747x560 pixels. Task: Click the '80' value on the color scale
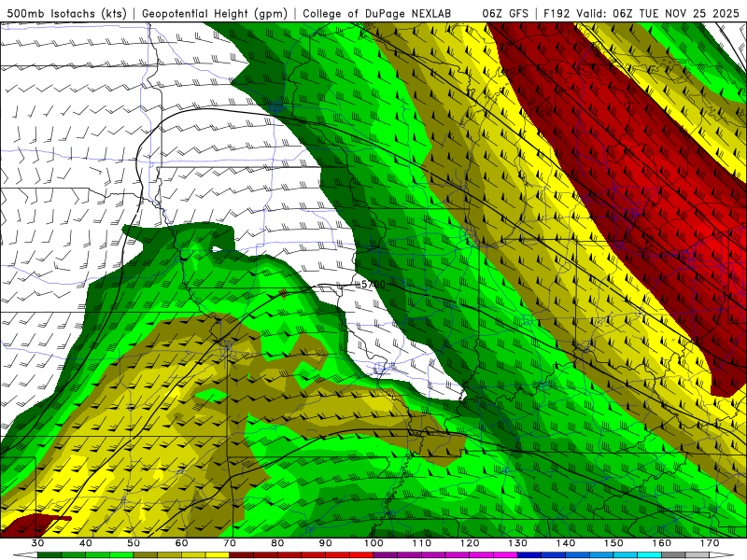click(277, 543)
